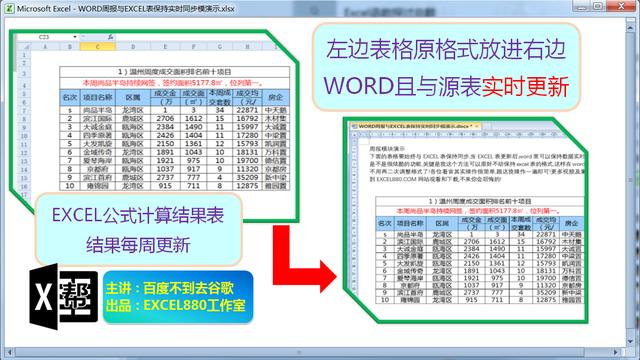Select the black X帮 logo picture
This screenshot has height=360, width=640.
pyautogui.click(x=64, y=297)
